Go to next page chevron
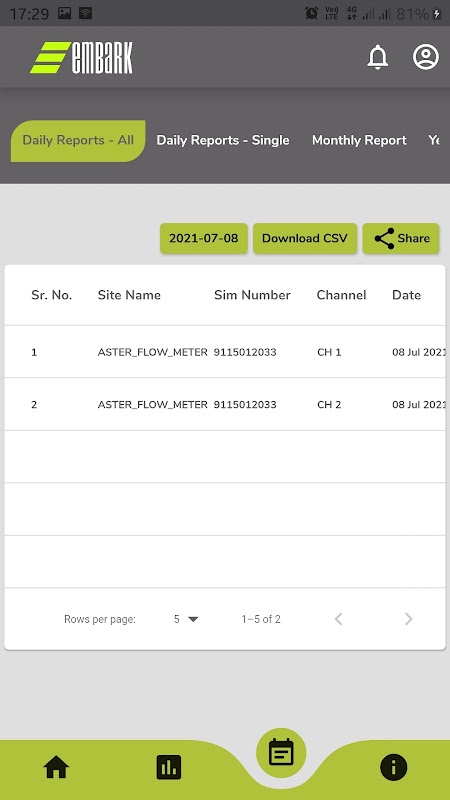 (408, 619)
